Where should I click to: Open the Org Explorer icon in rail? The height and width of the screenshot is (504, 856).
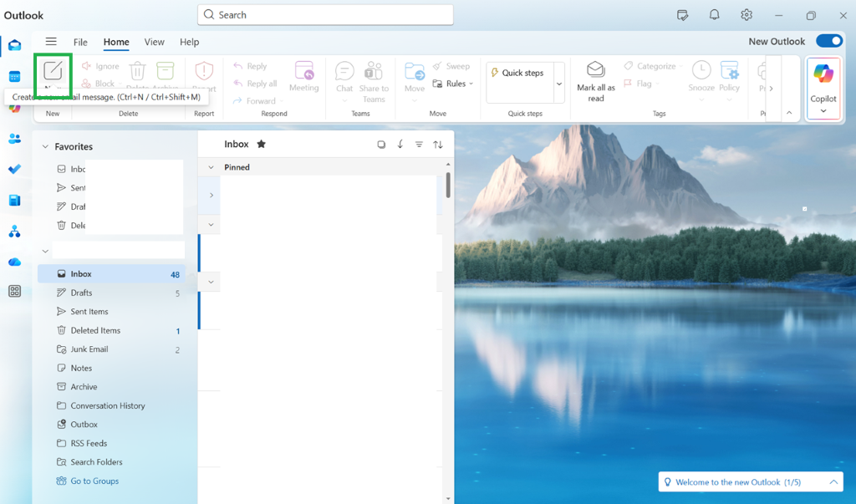point(15,232)
